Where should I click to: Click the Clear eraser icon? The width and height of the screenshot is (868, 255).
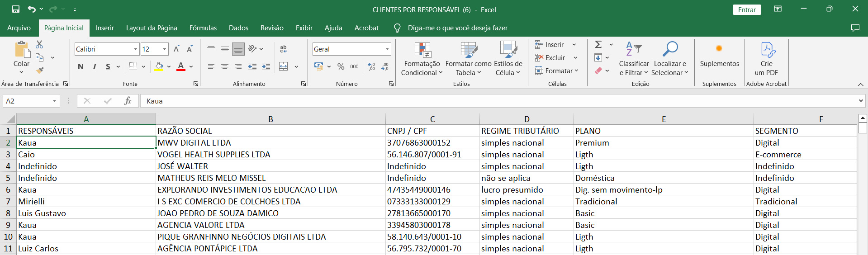click(598, 71)
